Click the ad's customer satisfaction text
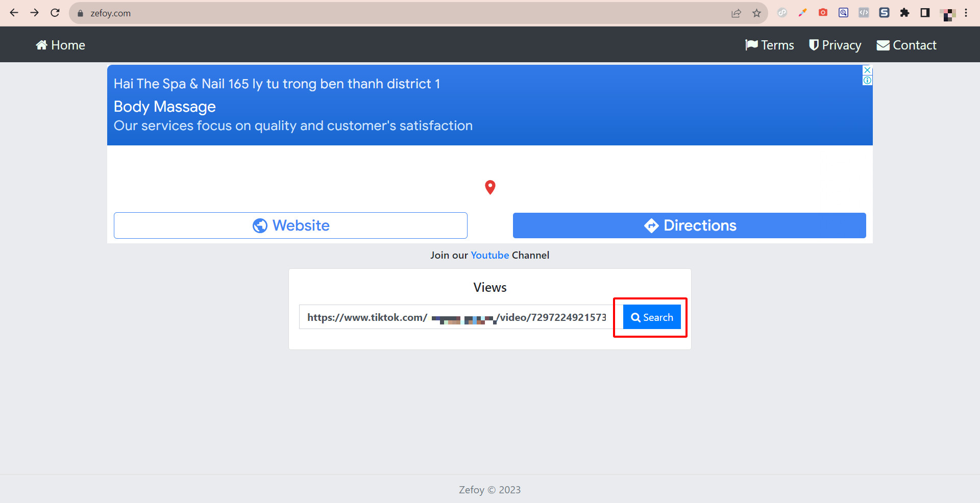The width and height of the screenshot is (980, 503). pyautogui.click(x=293, y=125)
